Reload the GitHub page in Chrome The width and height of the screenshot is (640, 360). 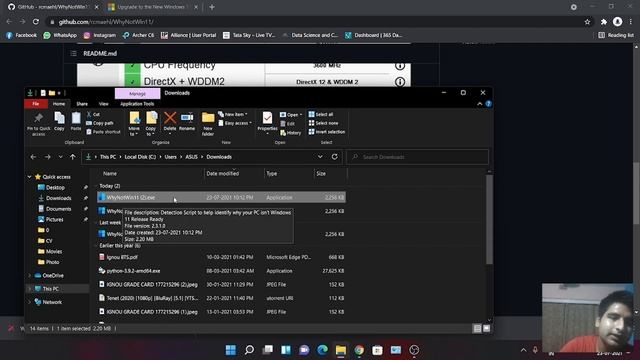click(x=36, y=22)
